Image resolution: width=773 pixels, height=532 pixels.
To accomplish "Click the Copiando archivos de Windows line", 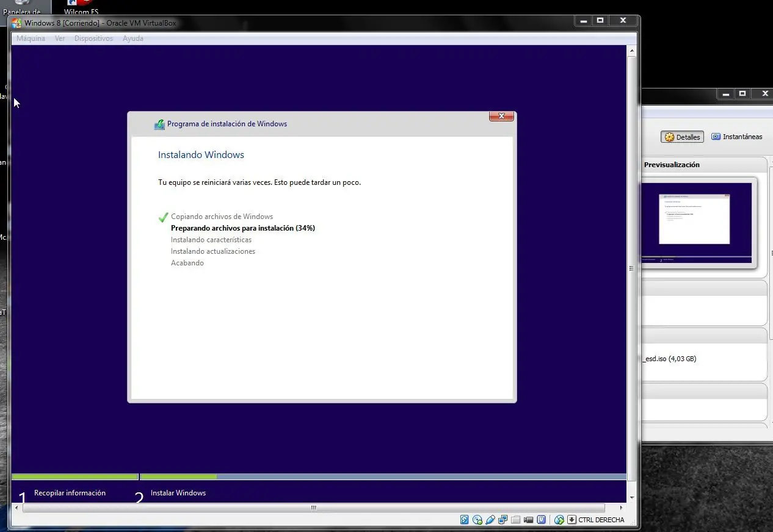I will pos(222,217).
